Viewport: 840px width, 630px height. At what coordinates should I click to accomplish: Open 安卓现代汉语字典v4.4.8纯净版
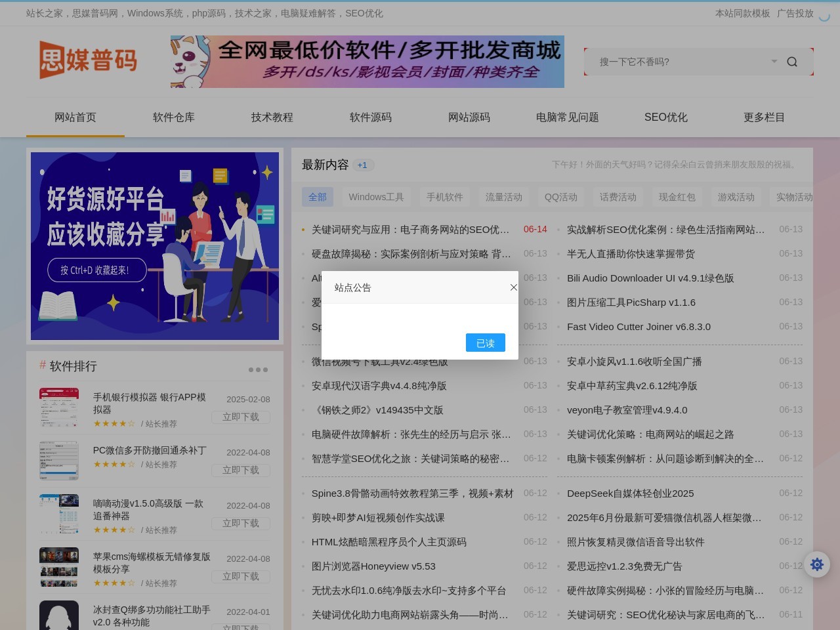click(x=379, y=386)
